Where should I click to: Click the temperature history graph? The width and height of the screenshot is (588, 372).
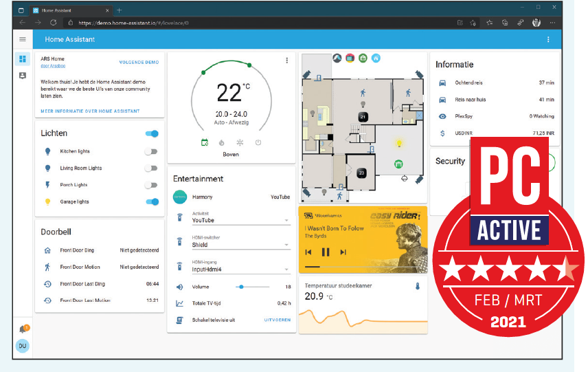pos(363,321)
